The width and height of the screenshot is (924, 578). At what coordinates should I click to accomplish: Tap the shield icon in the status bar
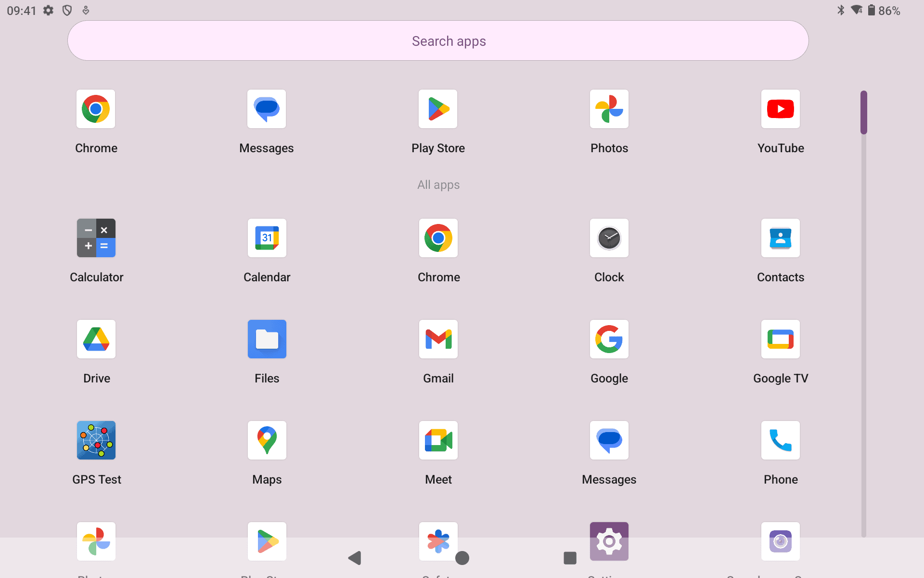pyautogui.click(x=67, y=10)
